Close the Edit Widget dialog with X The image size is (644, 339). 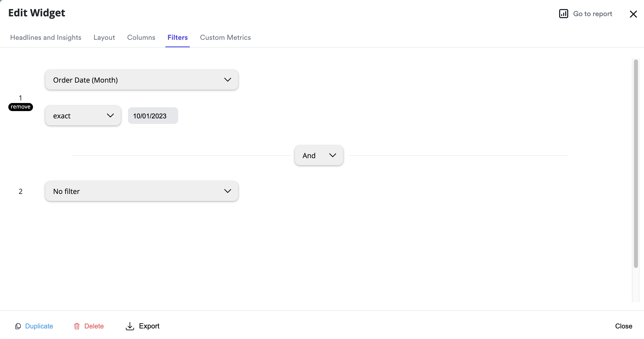point(633,14)
